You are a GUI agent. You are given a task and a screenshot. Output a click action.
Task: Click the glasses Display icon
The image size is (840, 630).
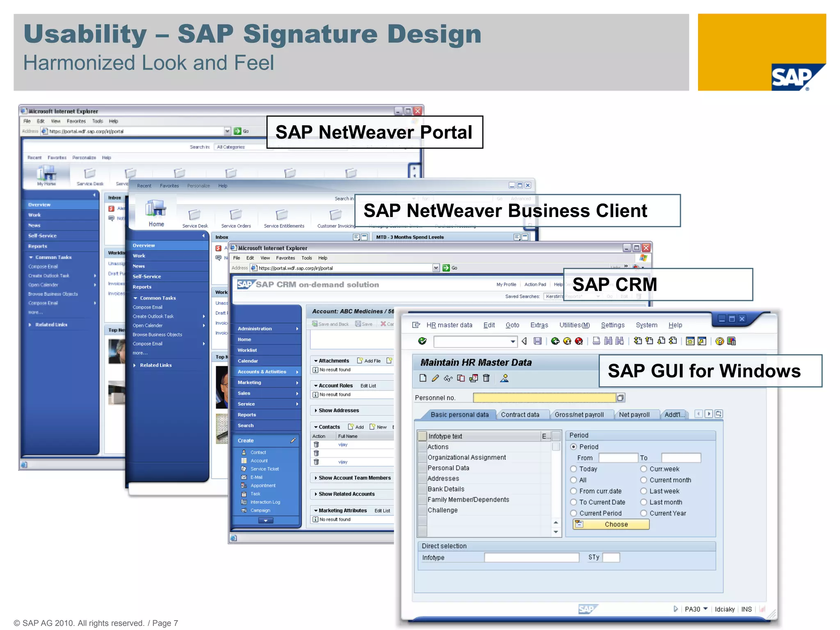coord(448,378)
